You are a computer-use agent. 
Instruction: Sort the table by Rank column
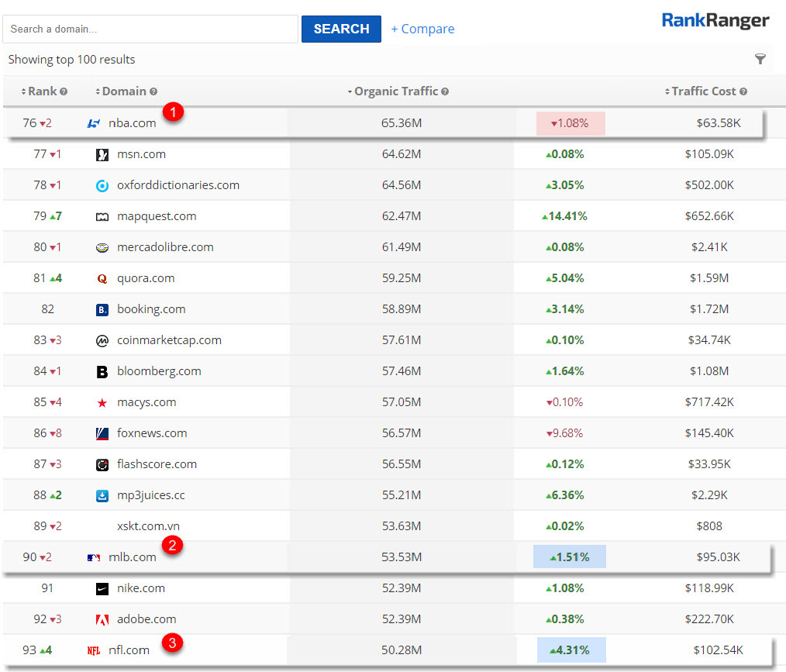point(42,91)
